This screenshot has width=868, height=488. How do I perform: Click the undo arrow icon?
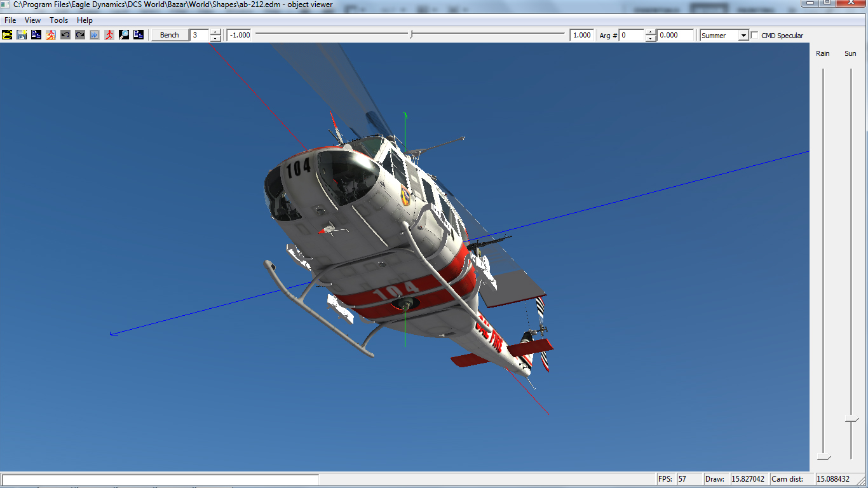coord(65,35)
